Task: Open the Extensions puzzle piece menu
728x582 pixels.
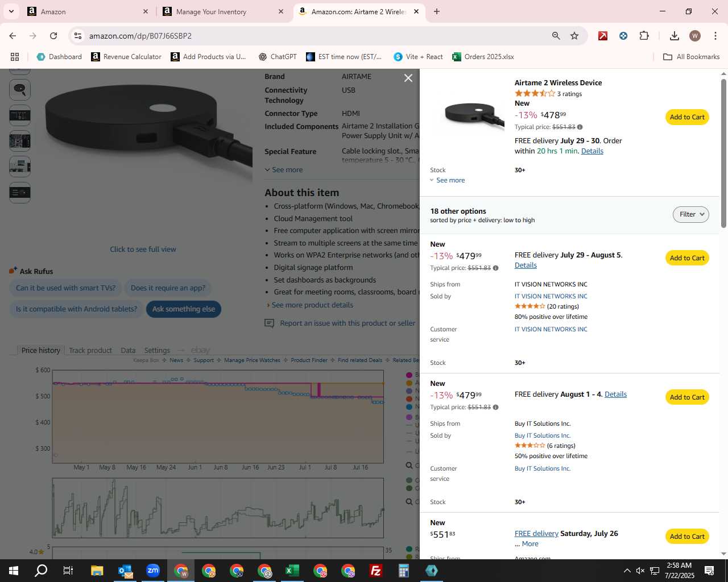Action: pos(644,36)
